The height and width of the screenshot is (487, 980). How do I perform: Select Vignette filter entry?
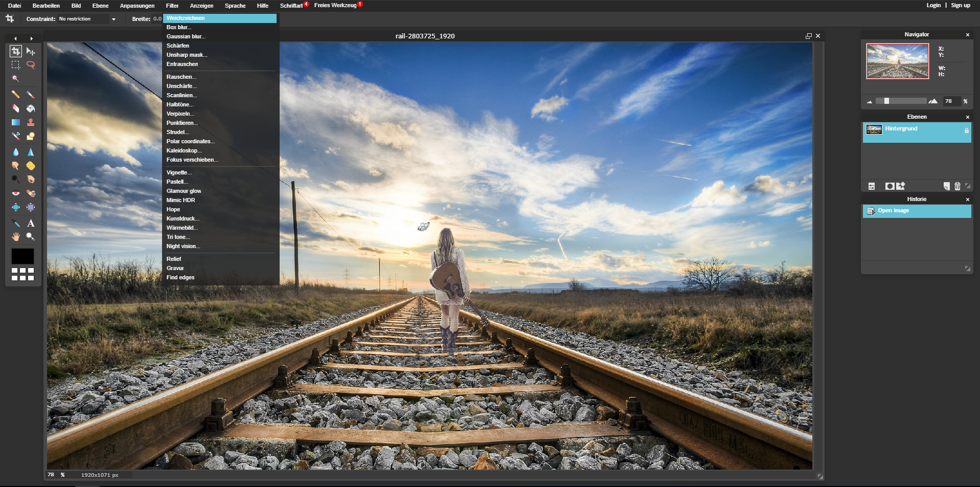click(179, 172)
